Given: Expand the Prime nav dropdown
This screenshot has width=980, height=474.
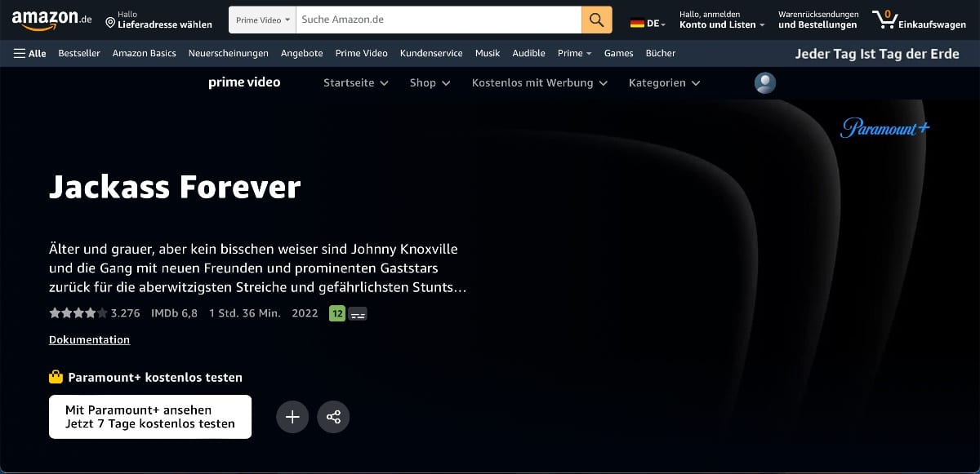Looking at the screenshot, I should click(574, 53).
